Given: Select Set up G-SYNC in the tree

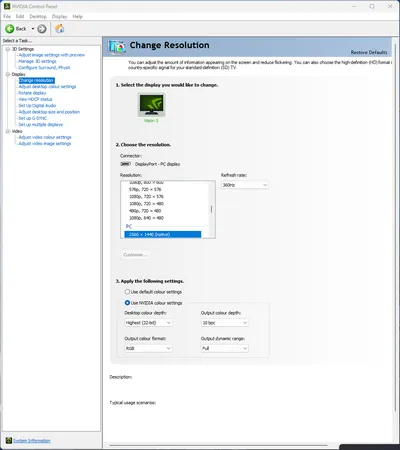Looking at the screenshot, I should pos(33,118).
